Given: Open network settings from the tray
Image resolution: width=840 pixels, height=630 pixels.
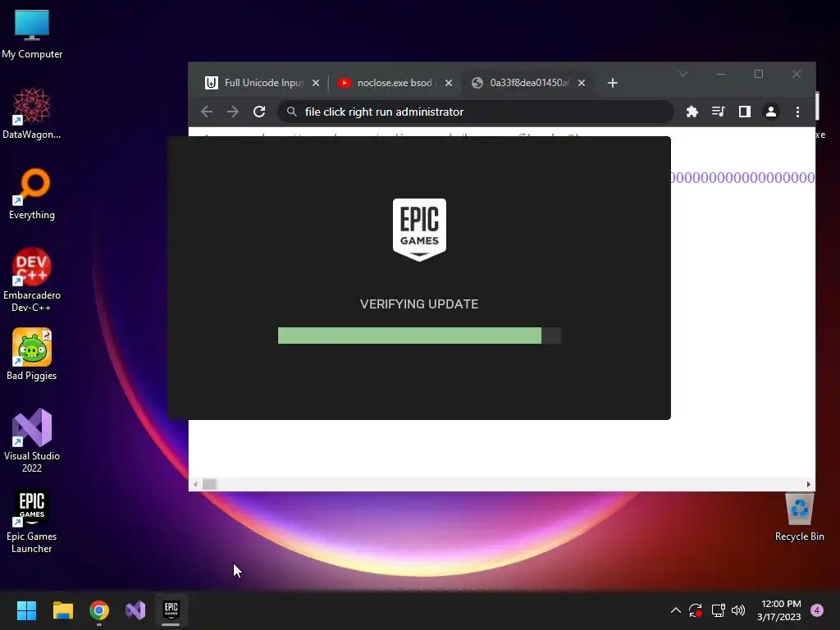Looking at the screenshot, I should (x=718, y=610).
